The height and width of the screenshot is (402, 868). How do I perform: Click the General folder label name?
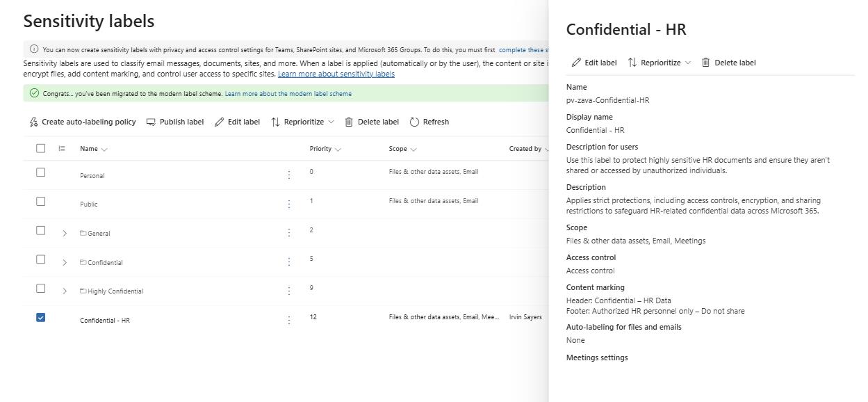coord(99,234)
